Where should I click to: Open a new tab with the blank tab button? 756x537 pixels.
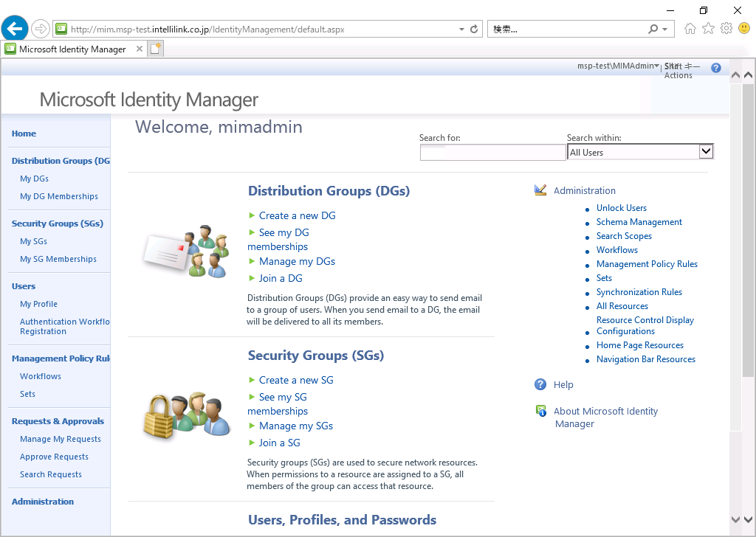[156, 49]
